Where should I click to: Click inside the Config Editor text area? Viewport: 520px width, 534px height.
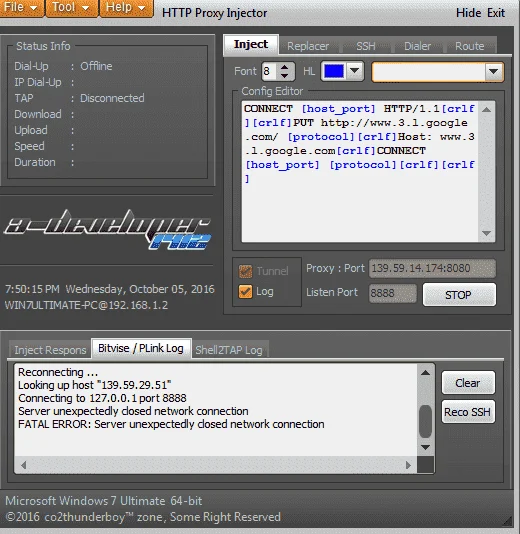[x=360, y=172]
